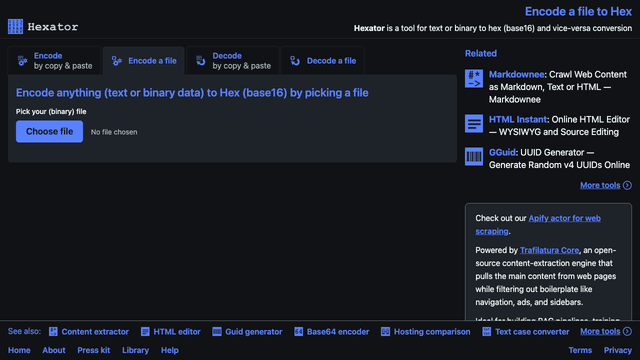Viewport: 640px width, 360px height.
Task: Click the Hosting comparison footer icon
Action: [385, 332]
